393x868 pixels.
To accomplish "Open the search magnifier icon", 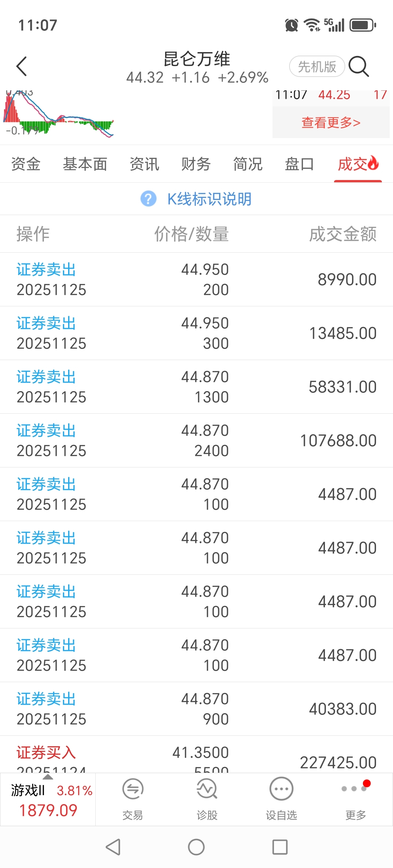I will point(358,66).
